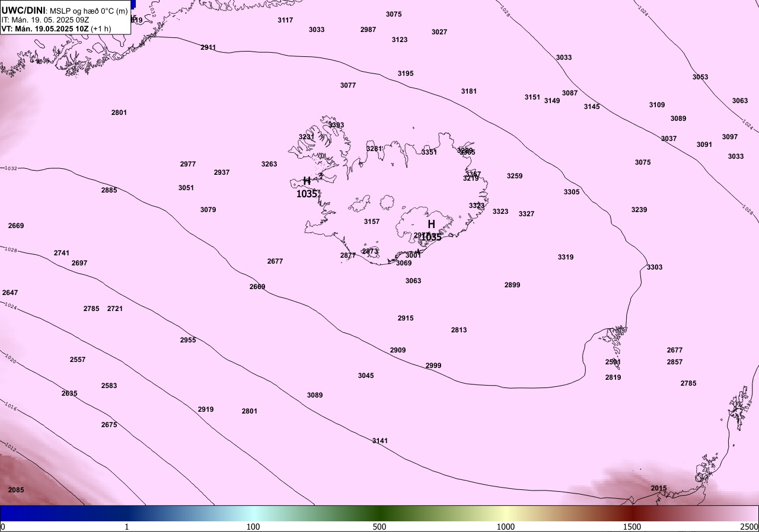
Task: Click the 3097 height value
Action: (x=730, y=137)
